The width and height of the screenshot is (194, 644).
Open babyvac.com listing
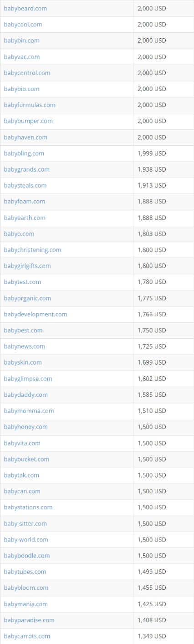pyautogui.click(x=22, y=57)
